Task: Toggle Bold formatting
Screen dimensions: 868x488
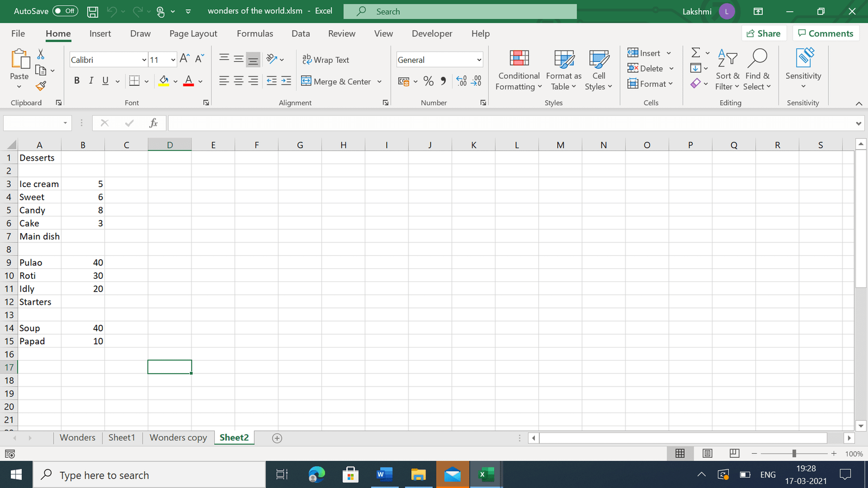Action: pos(76,81)
